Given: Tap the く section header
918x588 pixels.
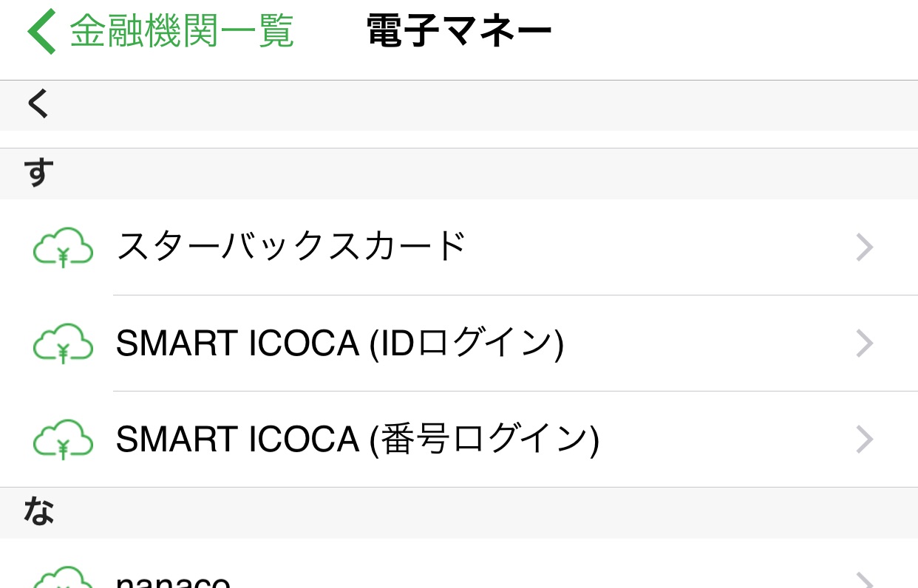Looking at the screenshot, I should click(459, 106).
